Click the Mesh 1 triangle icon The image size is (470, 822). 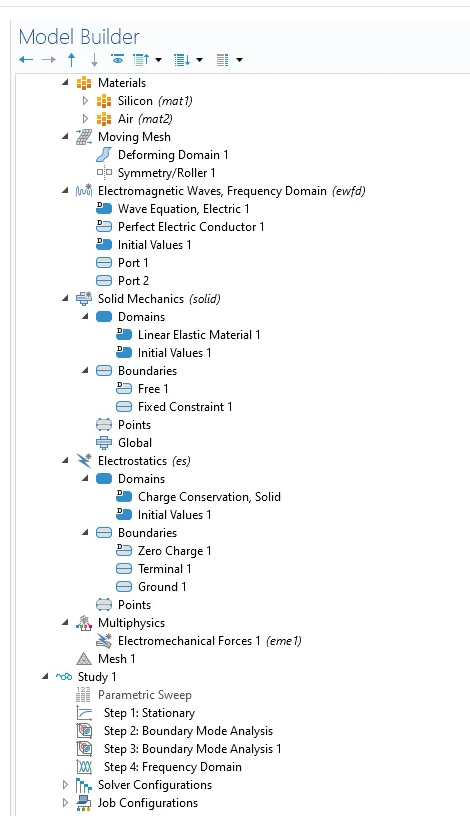click(84, 659)
